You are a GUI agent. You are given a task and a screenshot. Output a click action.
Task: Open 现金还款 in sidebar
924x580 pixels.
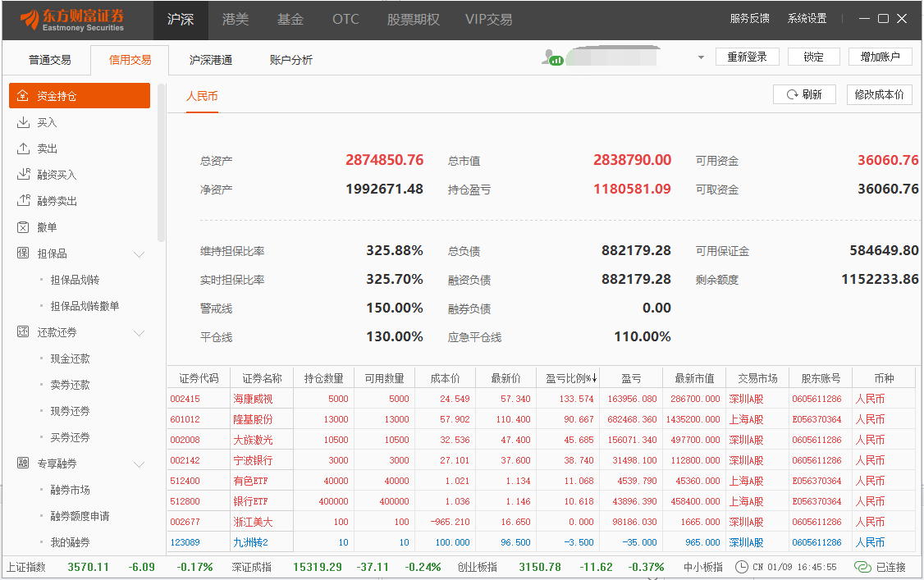point(70,358)
